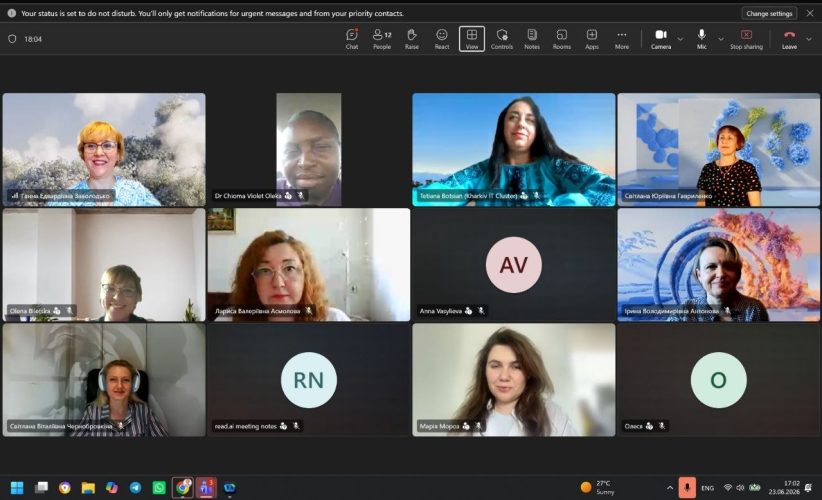This screenshot has height=500, width=822.
Task: Select the Марія Мороз video tile
Action: (514, 380)
